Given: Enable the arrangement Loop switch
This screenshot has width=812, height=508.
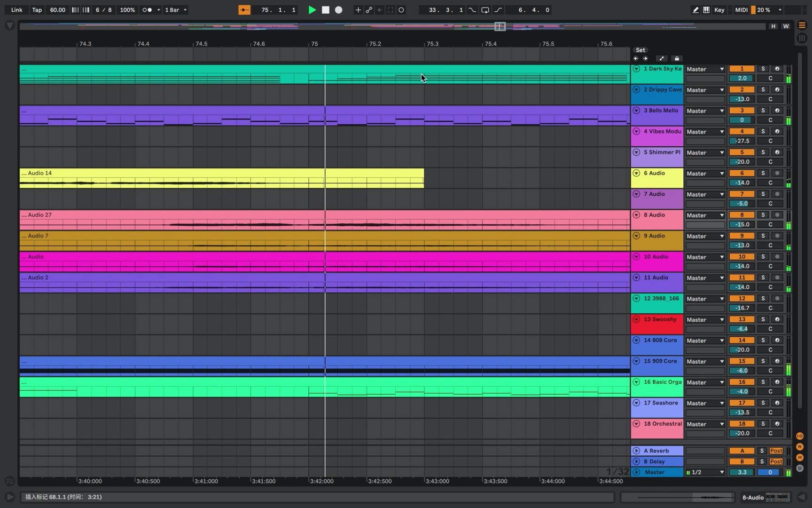Looking at the screenshot, I should point(485,10).
